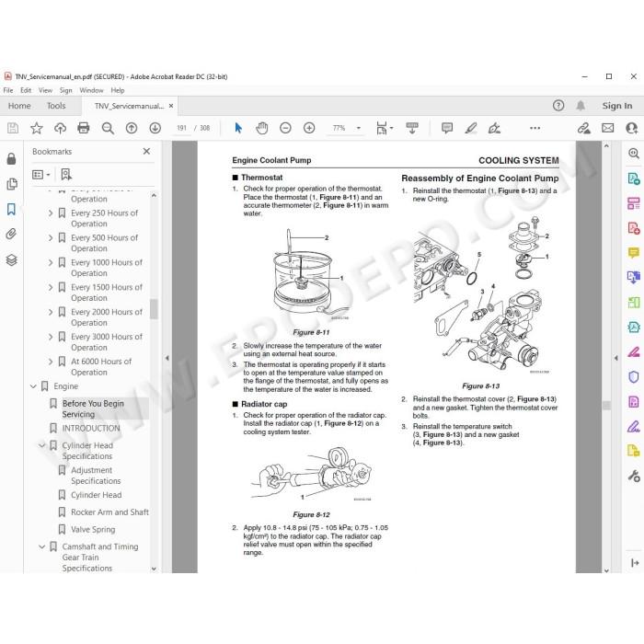Screen dimensions: 644x644
Task: Click the Sign document pen icon
Action: click(x=494, y=128)
